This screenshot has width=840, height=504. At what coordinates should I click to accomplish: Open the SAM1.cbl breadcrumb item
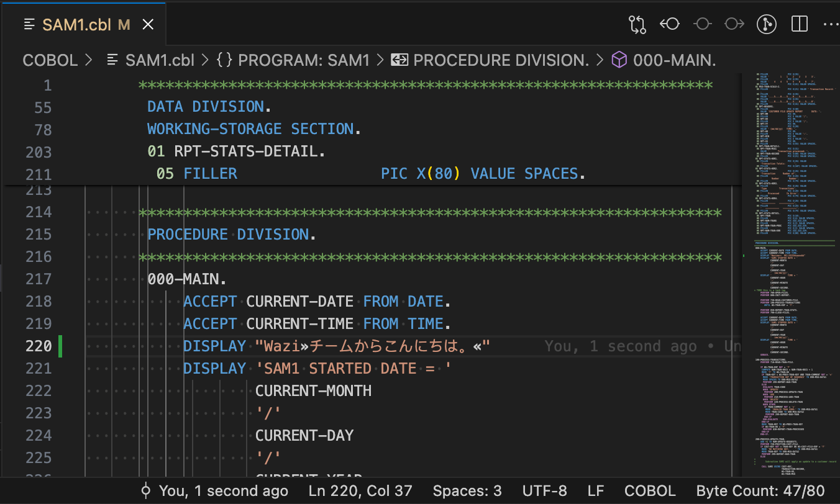(x=160, y=60)
